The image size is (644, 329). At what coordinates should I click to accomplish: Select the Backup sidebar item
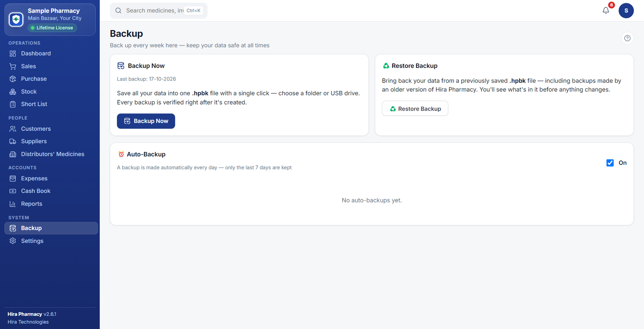[51, 228]
